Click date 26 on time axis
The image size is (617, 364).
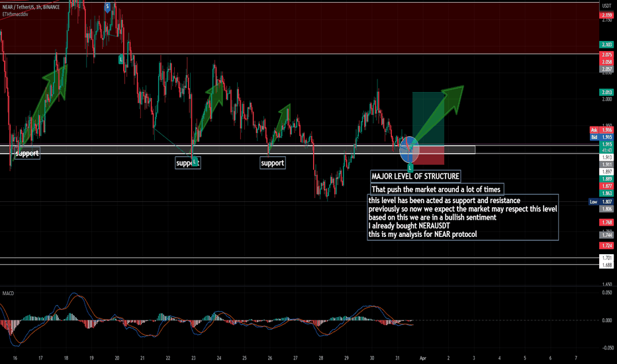point(270,358)
